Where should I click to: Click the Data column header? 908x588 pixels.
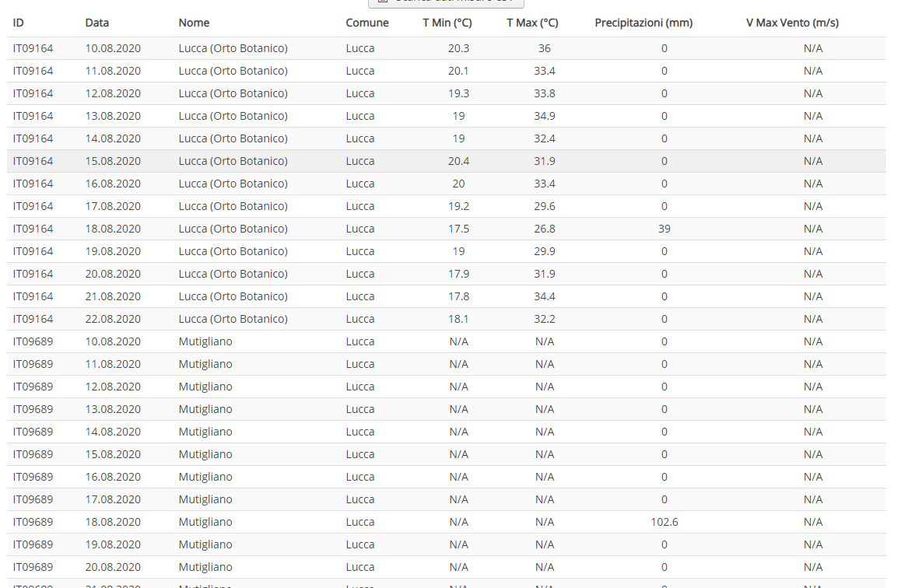(96, 23)
